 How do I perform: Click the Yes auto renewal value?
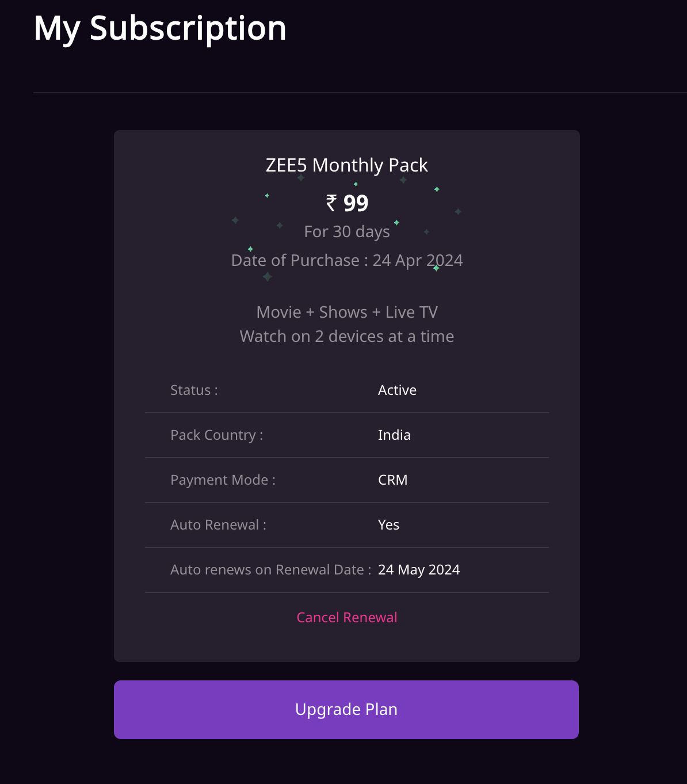[x=388, y=525]
